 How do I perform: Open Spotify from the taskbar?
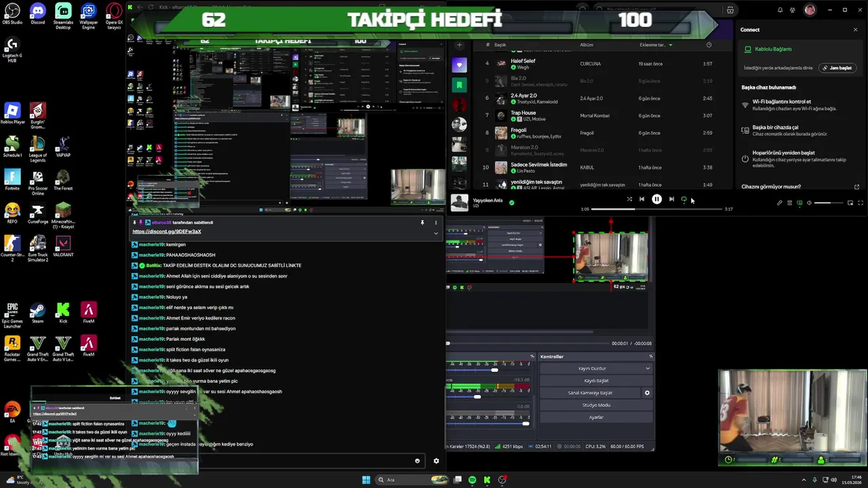pos(472,480)
